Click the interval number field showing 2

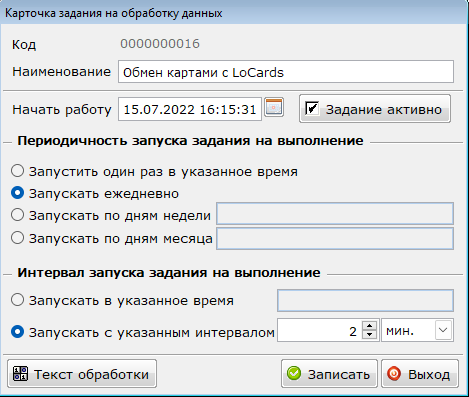pyautogui.click(x=319, y=330)
